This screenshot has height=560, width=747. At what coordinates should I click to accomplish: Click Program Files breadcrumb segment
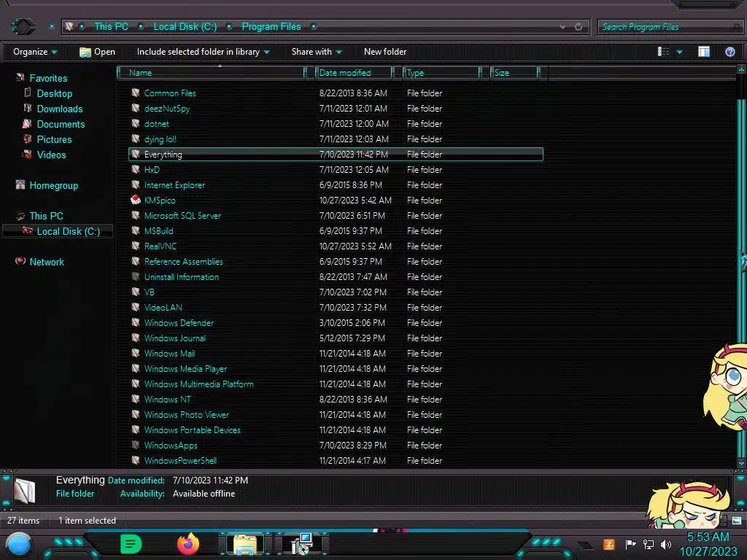coord(271,27)
